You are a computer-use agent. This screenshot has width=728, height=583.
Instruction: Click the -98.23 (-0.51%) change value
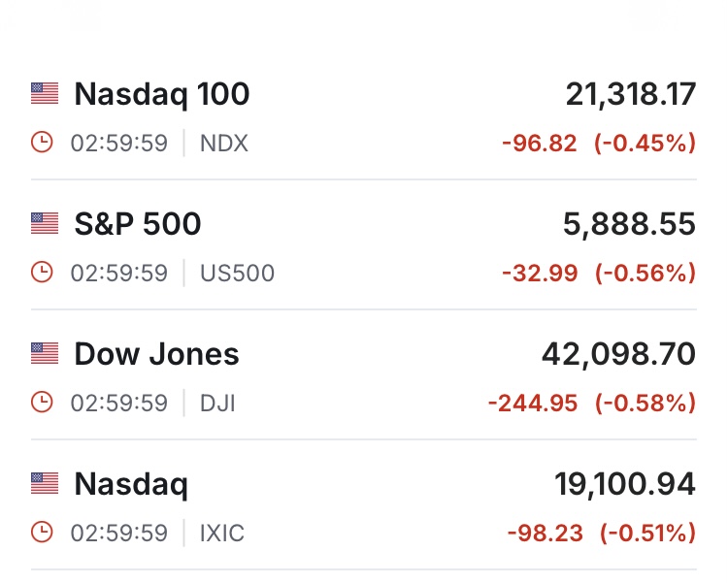tap(602, 532)
